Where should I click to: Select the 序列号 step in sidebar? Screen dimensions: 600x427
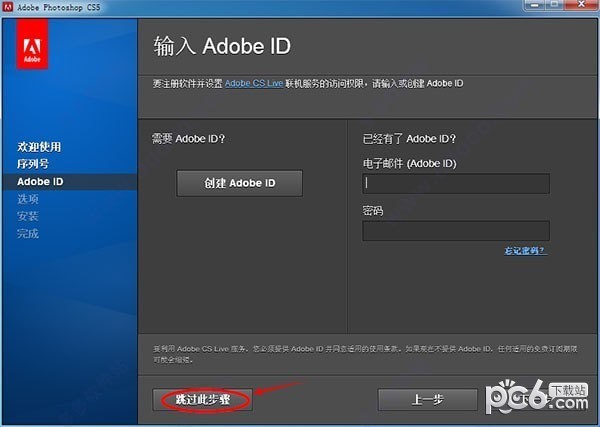33,164
